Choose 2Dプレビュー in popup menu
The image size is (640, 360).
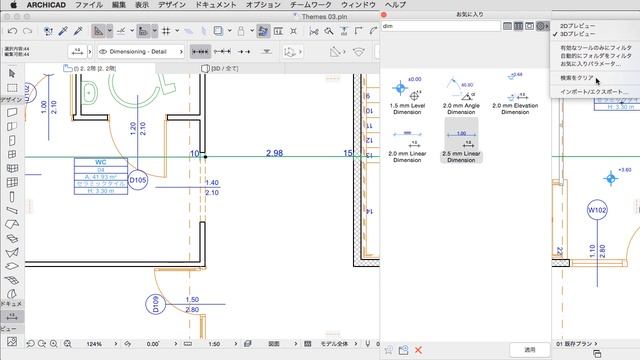(x=578, y=26)
